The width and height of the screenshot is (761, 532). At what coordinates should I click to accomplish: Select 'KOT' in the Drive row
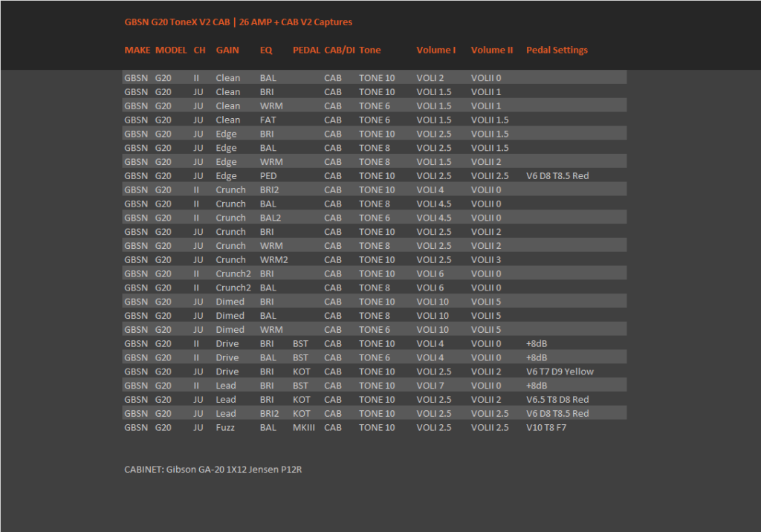(x=302, y=372)
